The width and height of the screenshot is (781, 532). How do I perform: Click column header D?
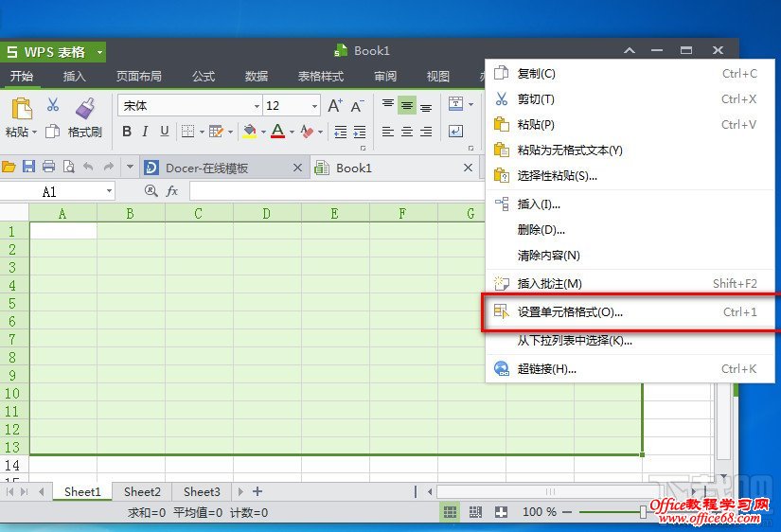(266, 214)
